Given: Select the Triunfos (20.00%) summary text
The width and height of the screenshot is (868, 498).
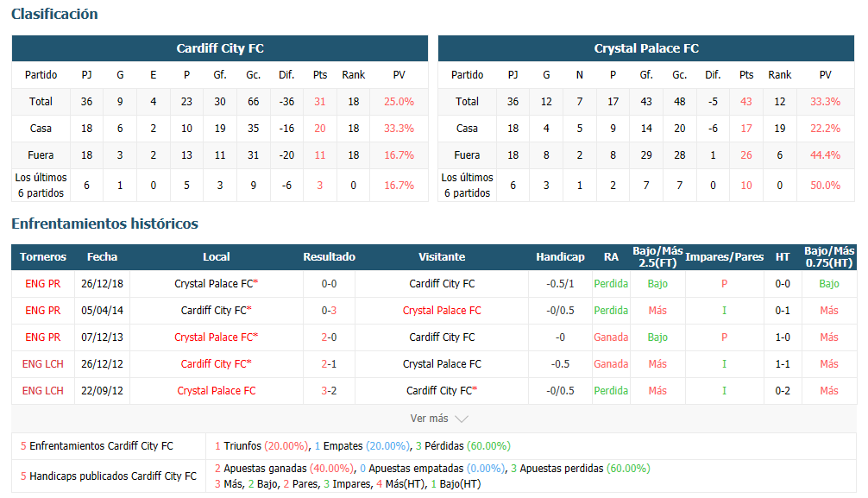Looking at the screenshot, I should pyautogui.click(x=261, y=446).
